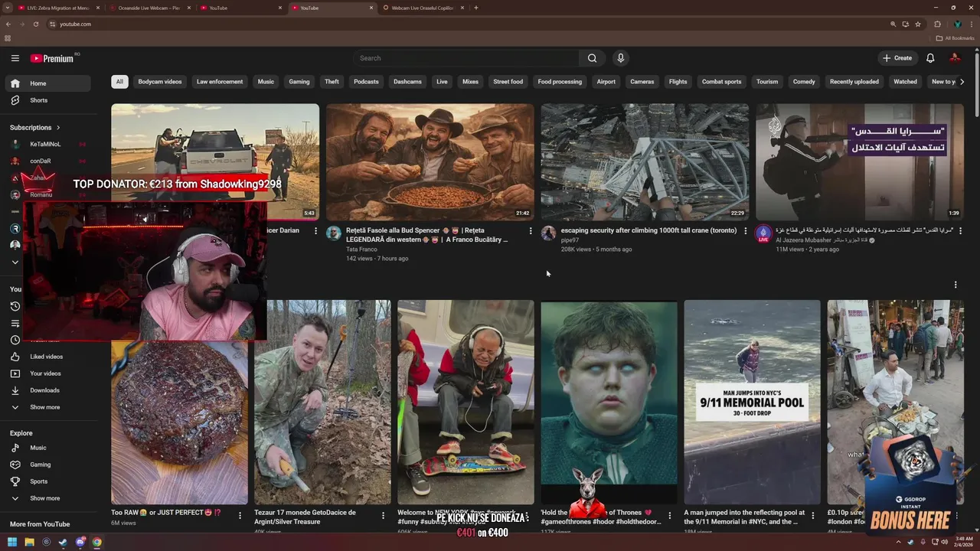Screen dimensions: 980x551
Task: Open options for Officer Darian video
Action: [x=315, y=230]
